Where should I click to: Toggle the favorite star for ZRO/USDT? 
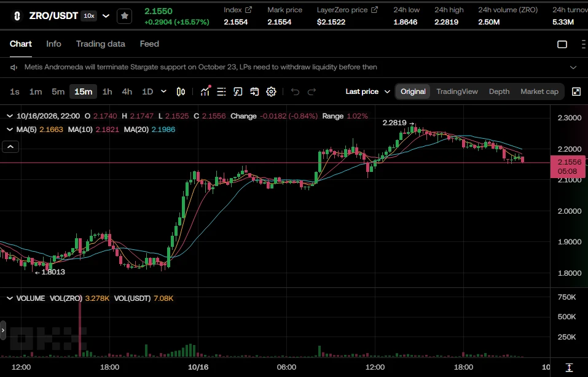pyautogui.click(x=125, y=16)
